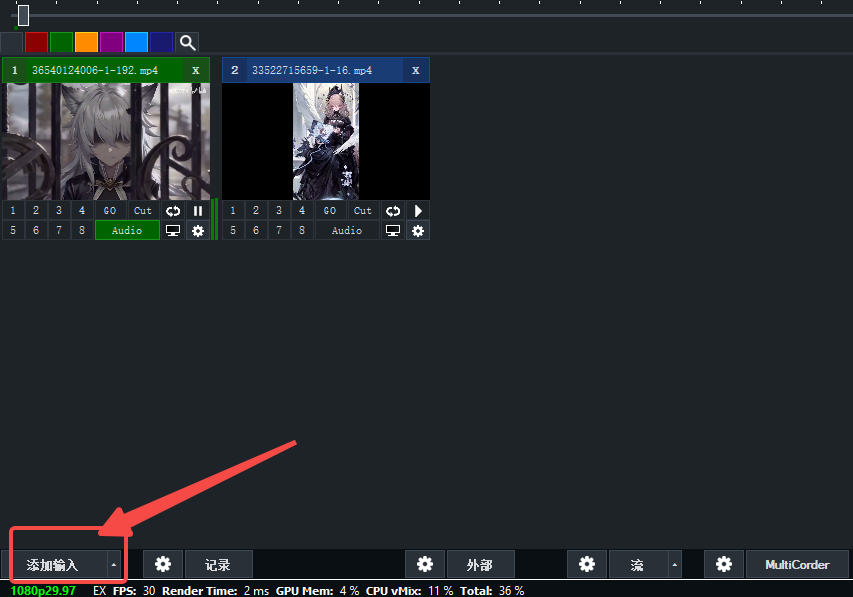Open MultiCorder settings gear
Screen dimensions: 853x597
tap(724, 564)
